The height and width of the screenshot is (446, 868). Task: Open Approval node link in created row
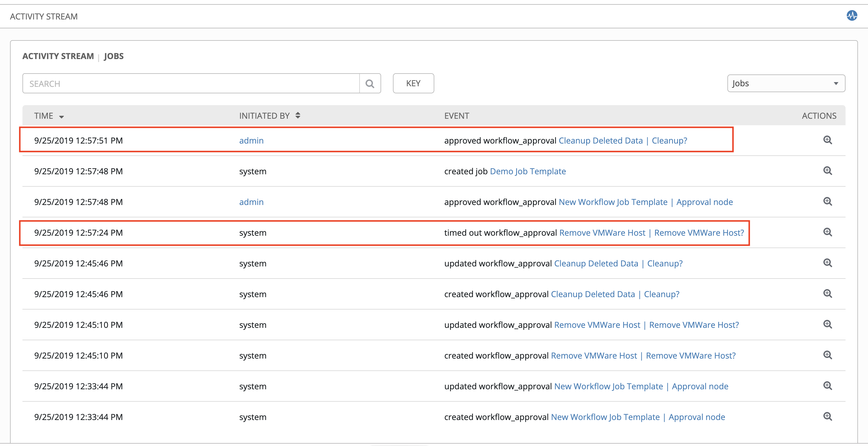click(x=696, y=417)
